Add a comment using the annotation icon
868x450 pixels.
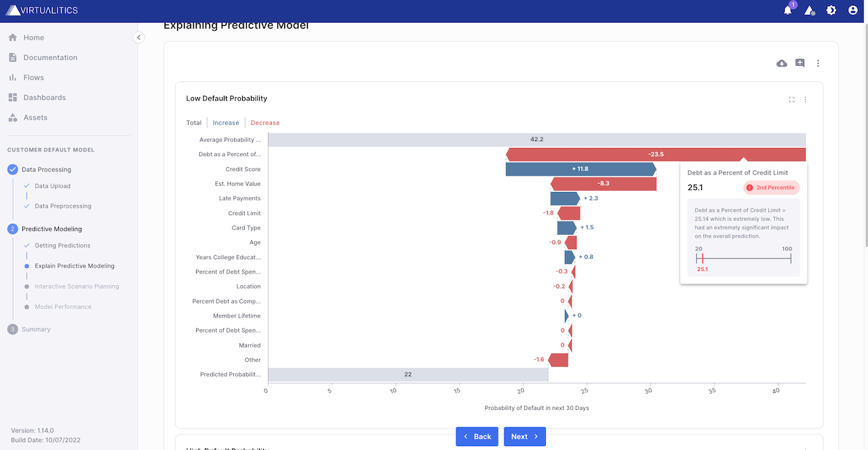pos(800,62)
